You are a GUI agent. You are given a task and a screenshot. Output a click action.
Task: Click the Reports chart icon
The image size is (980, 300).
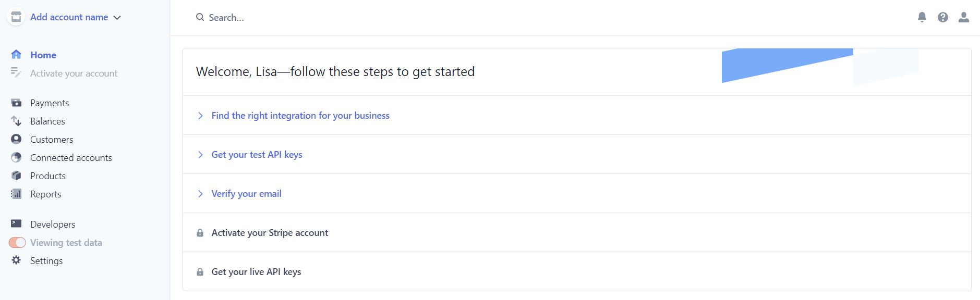16,194
